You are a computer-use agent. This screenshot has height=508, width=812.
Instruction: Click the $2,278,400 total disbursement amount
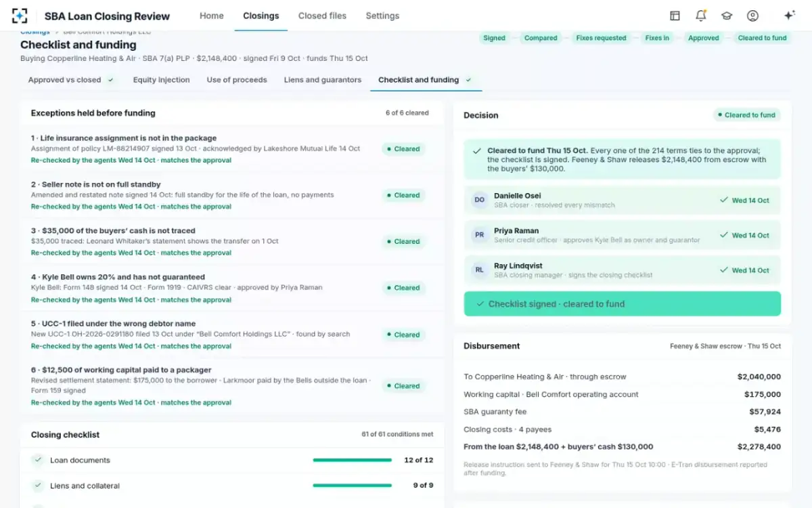click(x=759, y=447)
